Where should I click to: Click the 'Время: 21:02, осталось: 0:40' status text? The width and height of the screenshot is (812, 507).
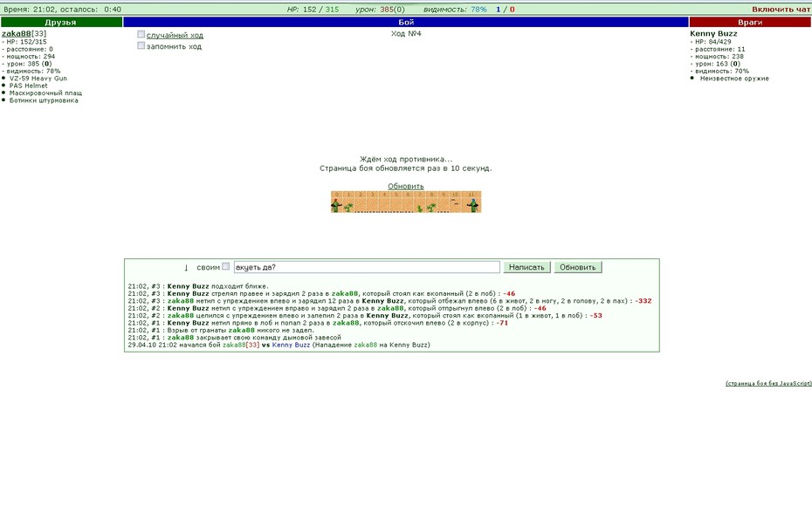(x=62, y=10)
